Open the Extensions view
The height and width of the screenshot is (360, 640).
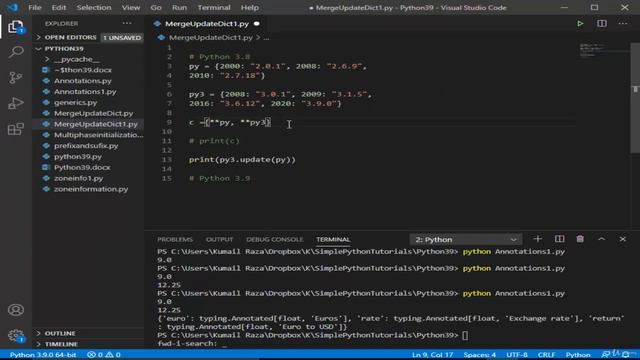coord(16,129)
